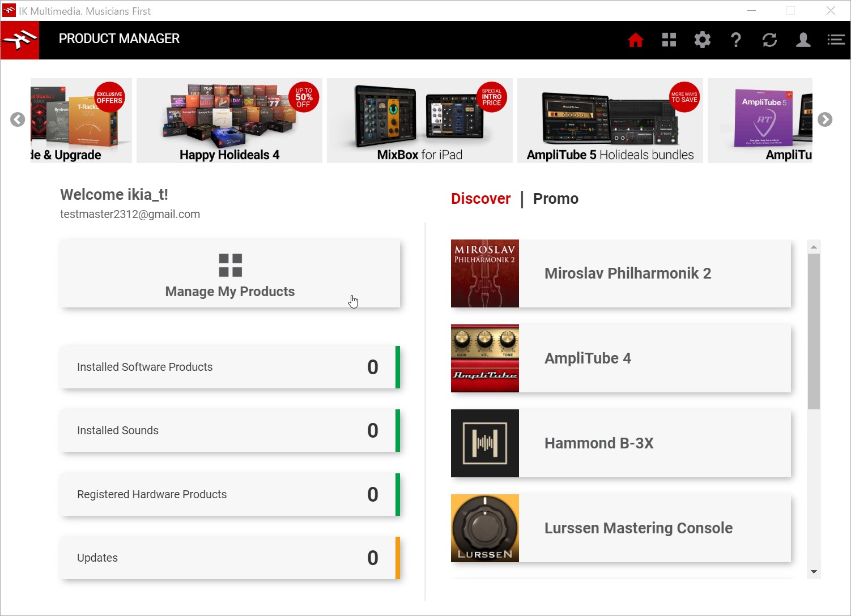Viewport: 851px width, 616px height.
Task: Open the products grid icon in header
Action: [x=669, y=40]
